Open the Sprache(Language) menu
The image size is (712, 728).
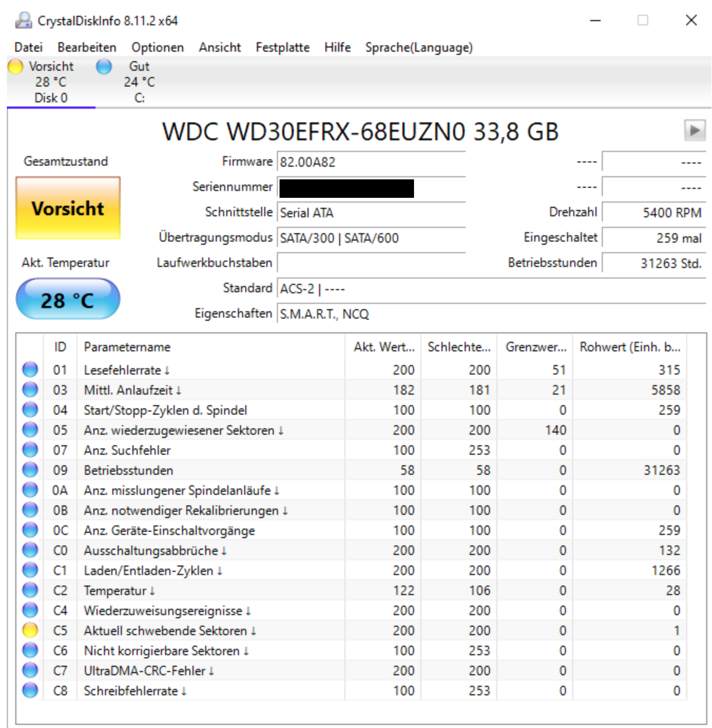(419, 47)
